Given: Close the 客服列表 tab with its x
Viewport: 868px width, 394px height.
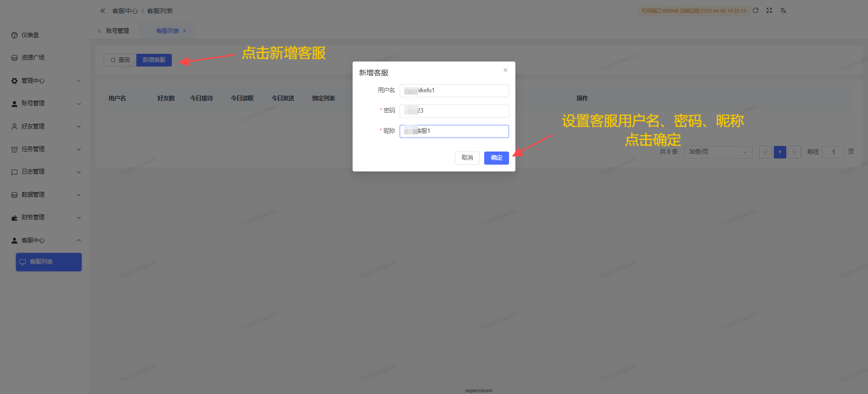Looking at the screenshot, I should (184, 31).
